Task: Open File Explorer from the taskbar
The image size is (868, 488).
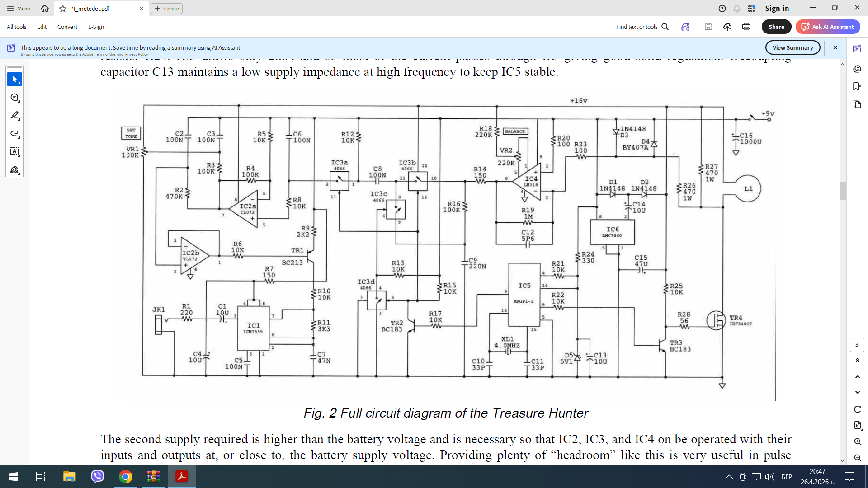Action: [x=69, y=477]
